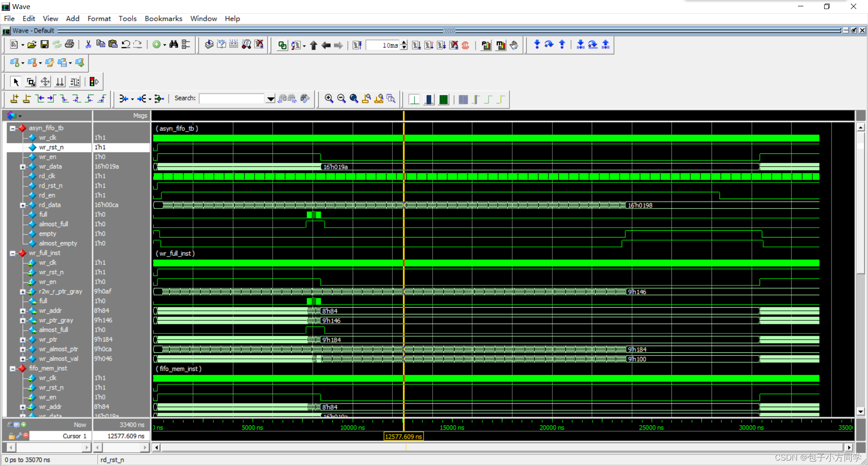
Task: Toggle the cursor lock icon beside Cursor 1
Action: coord(12,436)
